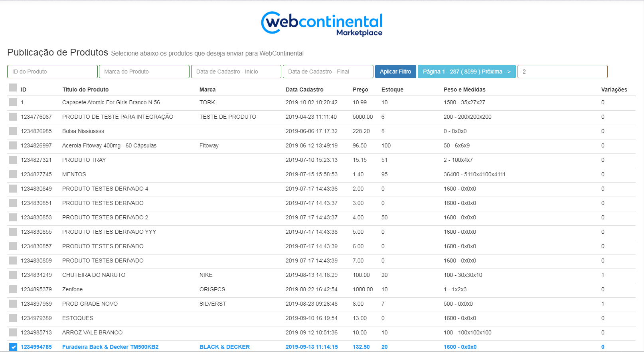
Task: Click the webcontinental Marketplace logo
Action: [x=322, y=24]
